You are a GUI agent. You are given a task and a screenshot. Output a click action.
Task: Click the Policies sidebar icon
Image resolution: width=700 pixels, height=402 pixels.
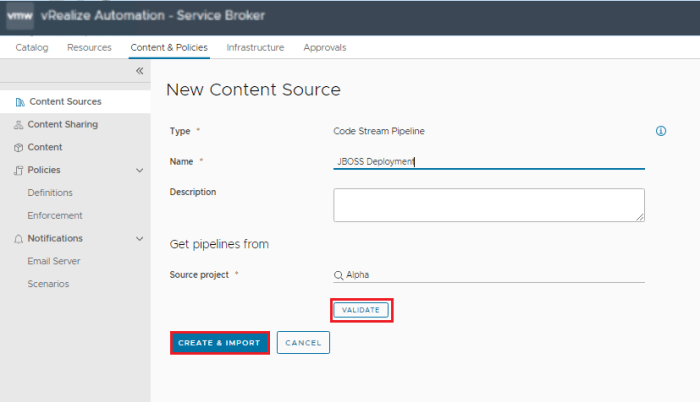(x=19, y=171)
